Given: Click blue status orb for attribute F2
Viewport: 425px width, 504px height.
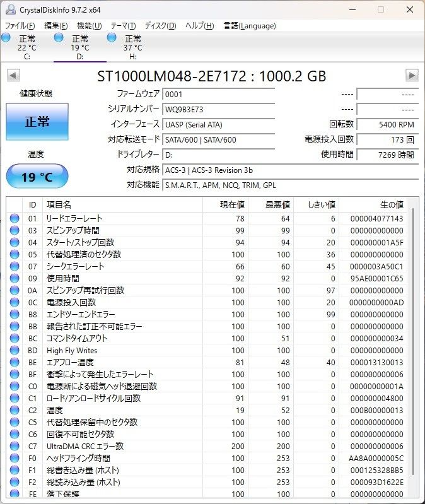Looking at the screenshot, I should click(x=15, y=482).
